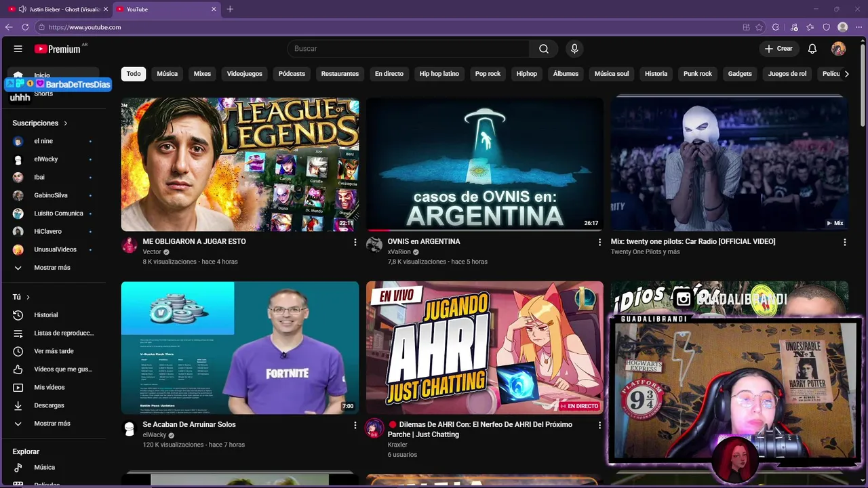Viewport: 868px width, 488px height.
Task: Click video title OVNIS en ARGENTINA
Action: point(424,241)
